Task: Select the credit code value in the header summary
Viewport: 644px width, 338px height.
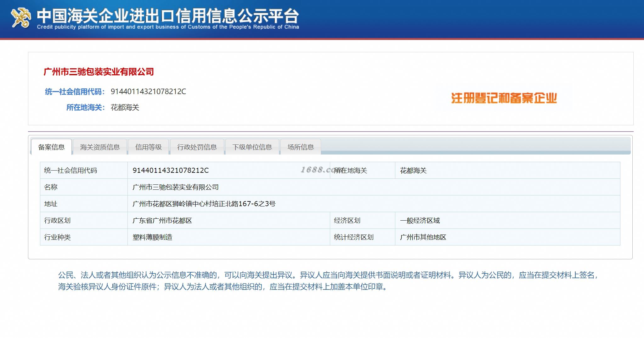Action: [148, 92]
